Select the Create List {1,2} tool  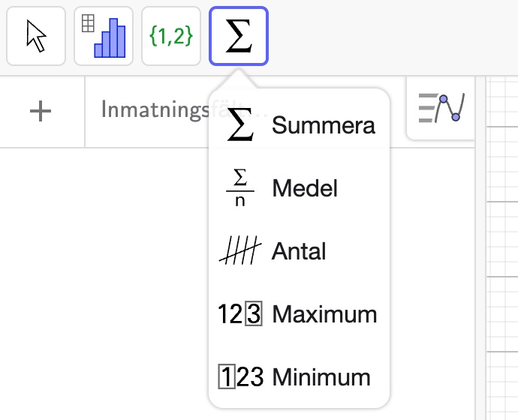[171, 36]
